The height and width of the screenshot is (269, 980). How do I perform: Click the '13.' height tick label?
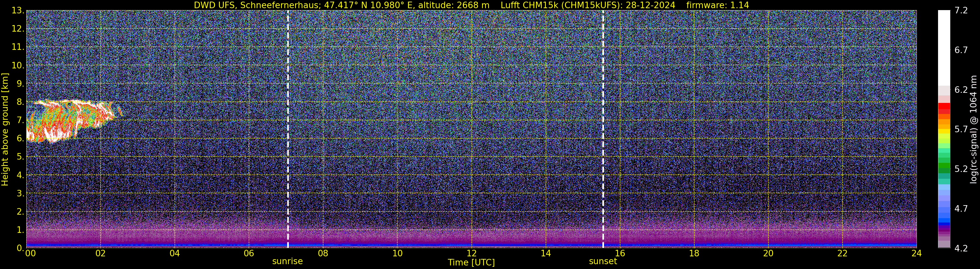18,11
